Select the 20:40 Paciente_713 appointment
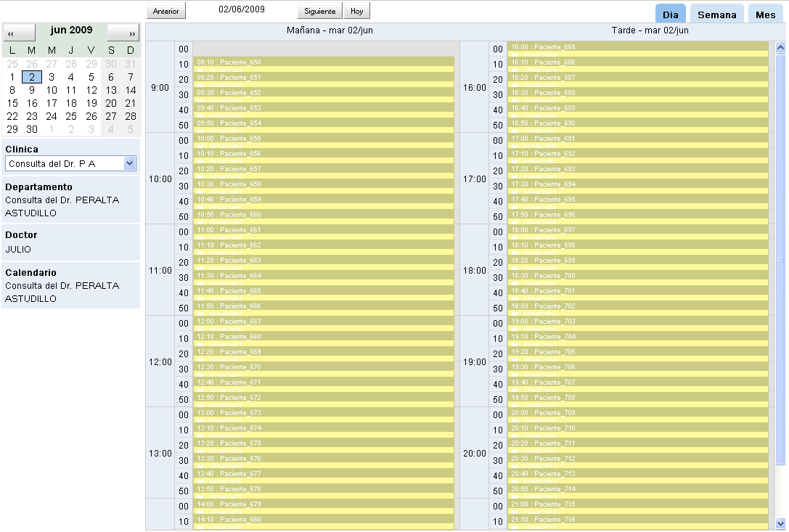The height and width of the screenshot is (532, 789). click(x=637, y=475)
